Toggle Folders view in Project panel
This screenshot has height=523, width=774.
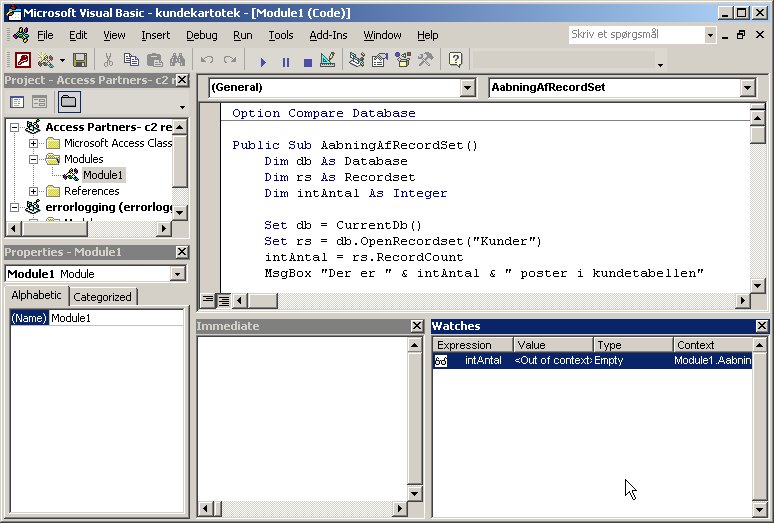68,101
